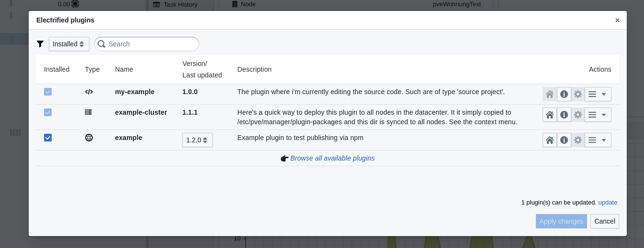Show info for example plugin
644x248 pixels.
point(564,140)
